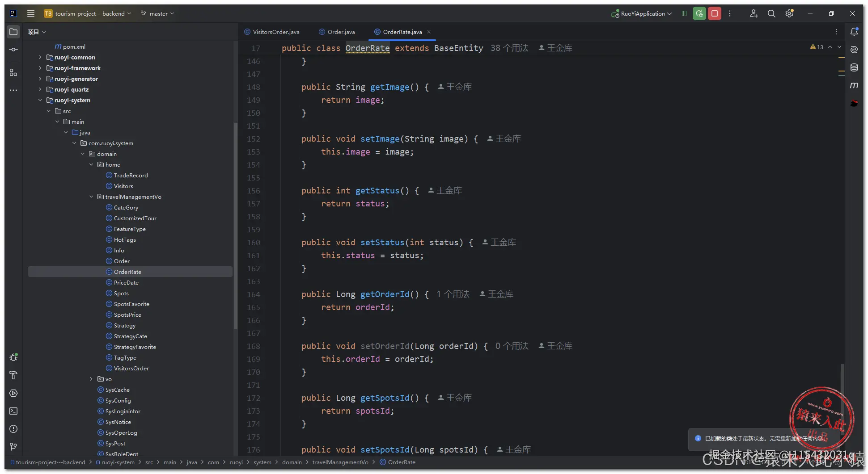This screenshot has width=868, height=474.
Task: Click the '1 个用法' hint on getOrderId
Action: [453, 294]
